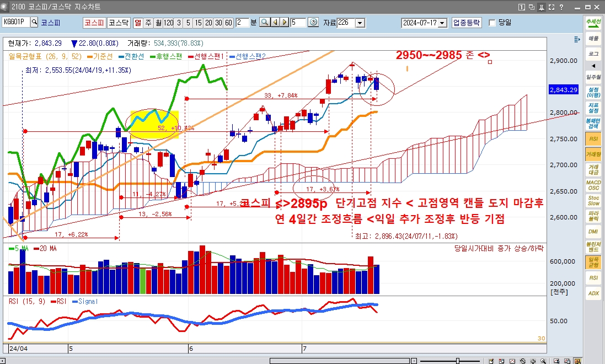Click the 업종등락 sector change button

[467, 23]
